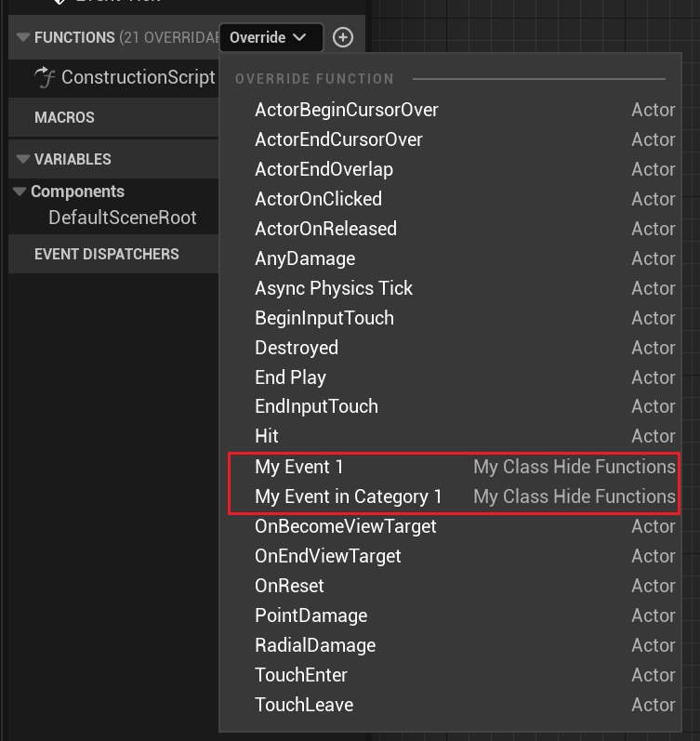Override the TouchLeave function
700x741 pixels.
[304, 705]
